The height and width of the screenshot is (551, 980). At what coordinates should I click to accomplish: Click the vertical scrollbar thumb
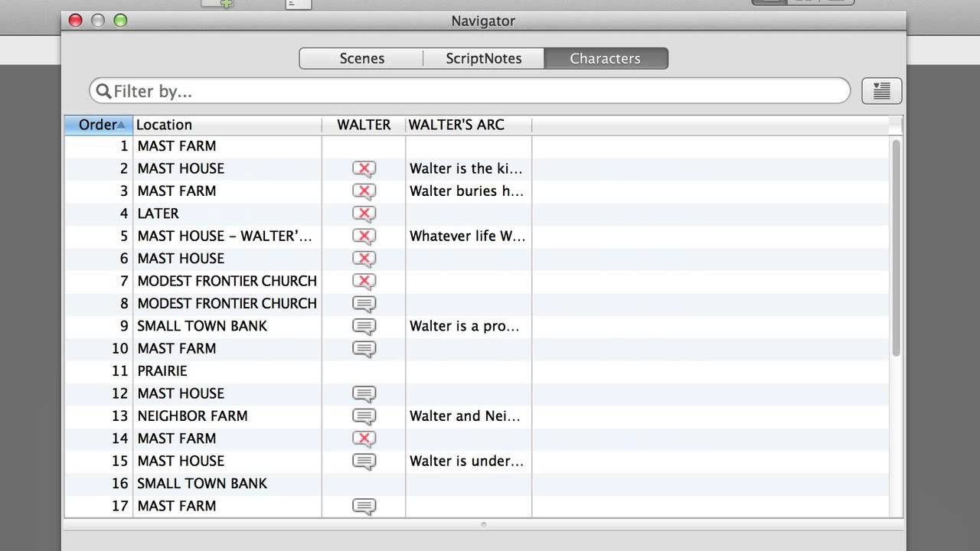pos(897,247)
